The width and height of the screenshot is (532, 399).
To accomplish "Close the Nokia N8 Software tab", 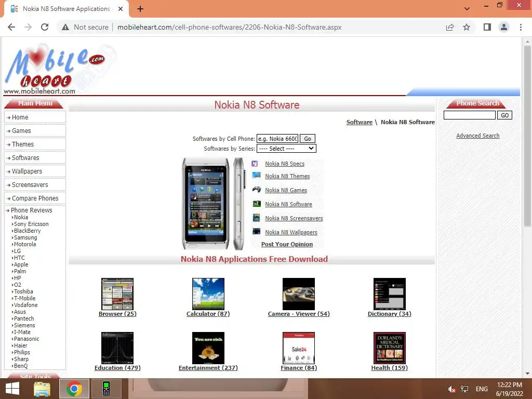I will (121, 9).
